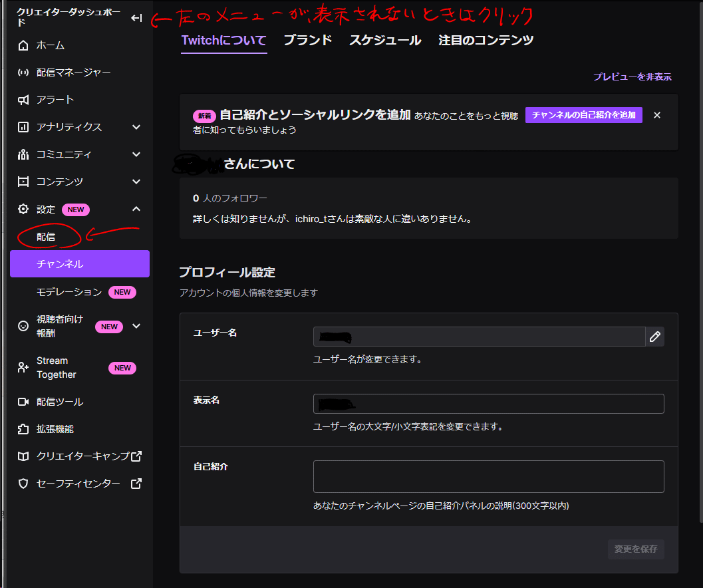Open the スケジュール tab
The image size is (703, 588).
pyautogui.click(x=384, y=40)
